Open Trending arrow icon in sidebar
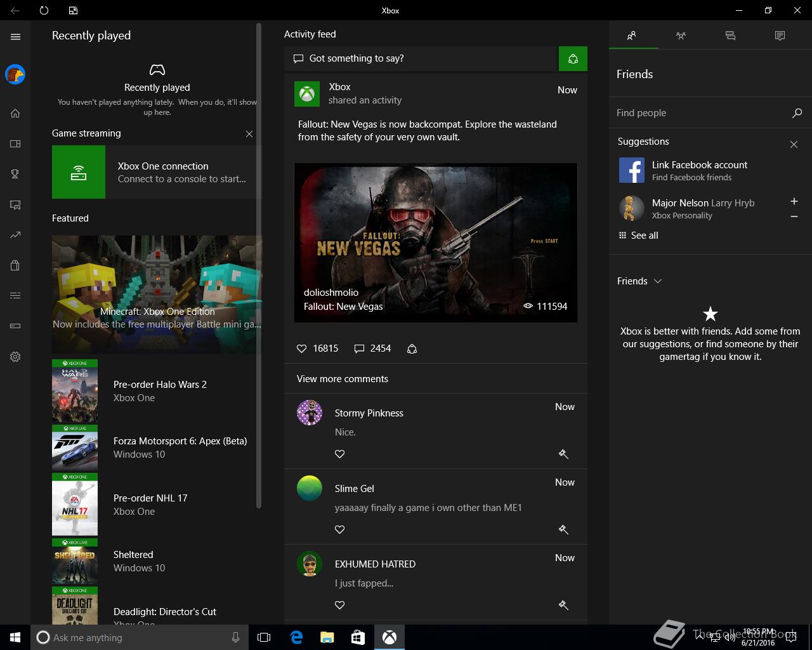The image size is (812, 650). click(x=15, y=235)
